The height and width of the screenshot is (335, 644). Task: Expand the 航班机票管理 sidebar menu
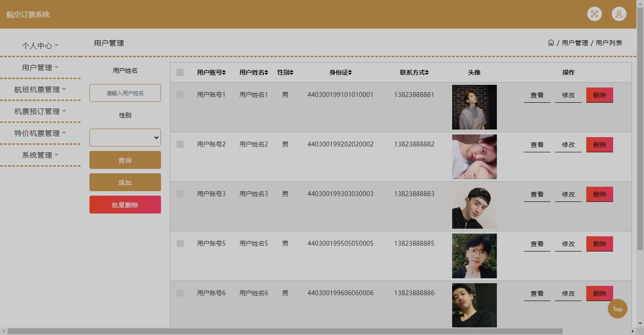(x=40, y=89)
